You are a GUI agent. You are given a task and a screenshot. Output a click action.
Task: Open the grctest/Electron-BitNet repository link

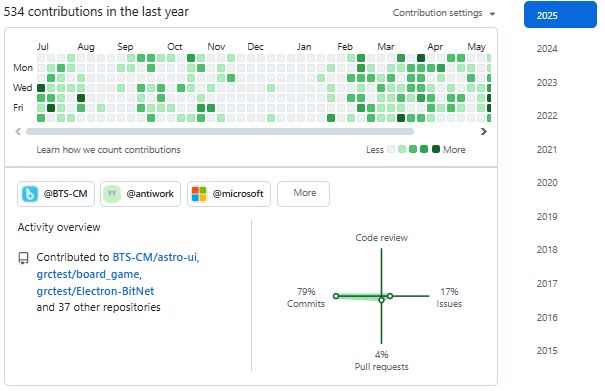tap(95, 291)
